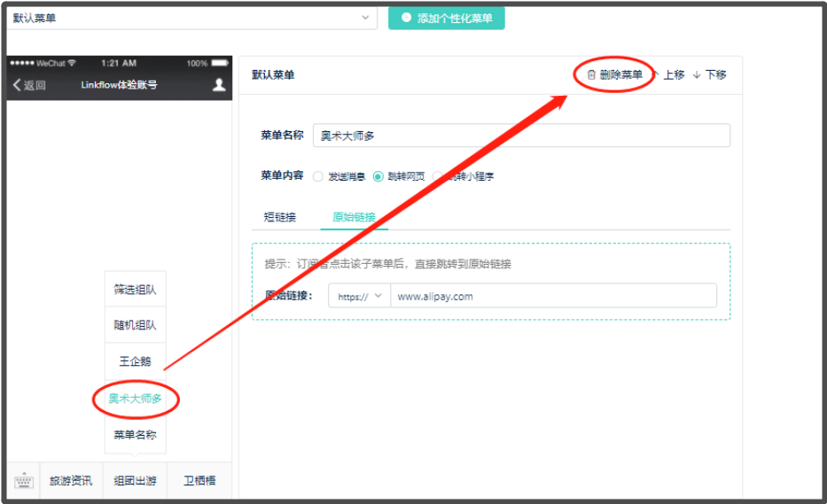Image resolution: width=827 pixels, height=504 pixels.
Task: Select the 发送消息 radio button
Action: [318, 176]
